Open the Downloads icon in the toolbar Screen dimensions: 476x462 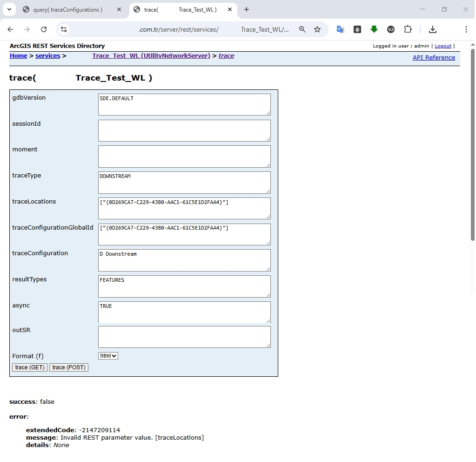coord(433,29)
